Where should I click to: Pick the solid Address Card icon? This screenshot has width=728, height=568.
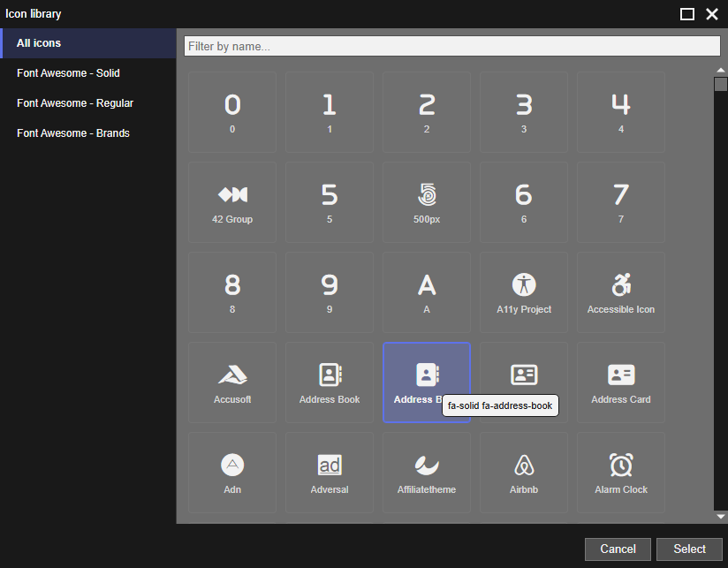pos(621,382)
